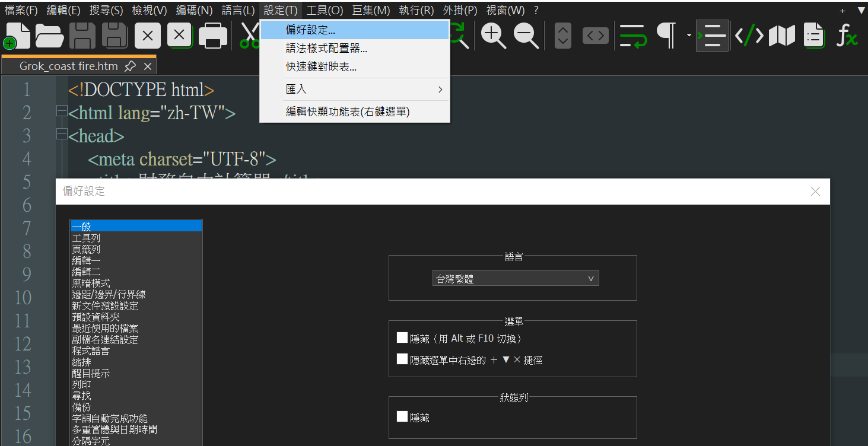
Task: Open the Document List panel icon
Action: (x=814, y=36)
